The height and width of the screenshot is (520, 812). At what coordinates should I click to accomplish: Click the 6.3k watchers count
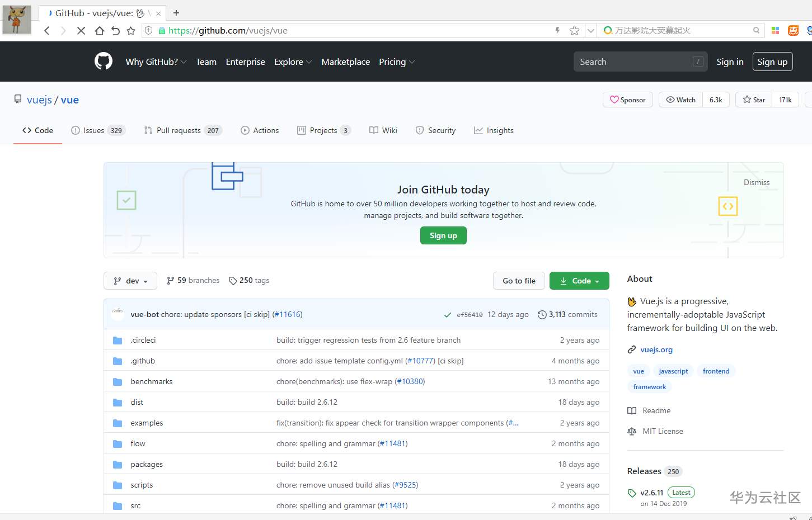tap(716, 100)
